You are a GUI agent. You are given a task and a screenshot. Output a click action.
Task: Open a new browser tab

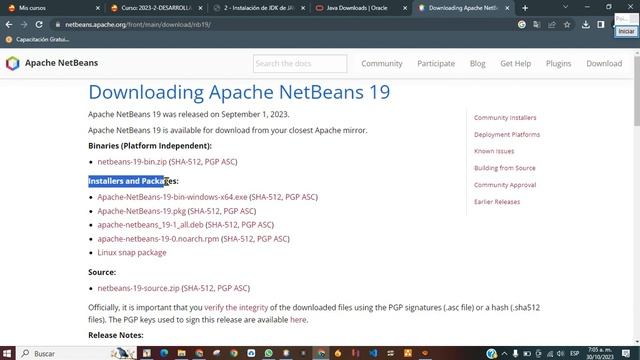pos(525,8)
